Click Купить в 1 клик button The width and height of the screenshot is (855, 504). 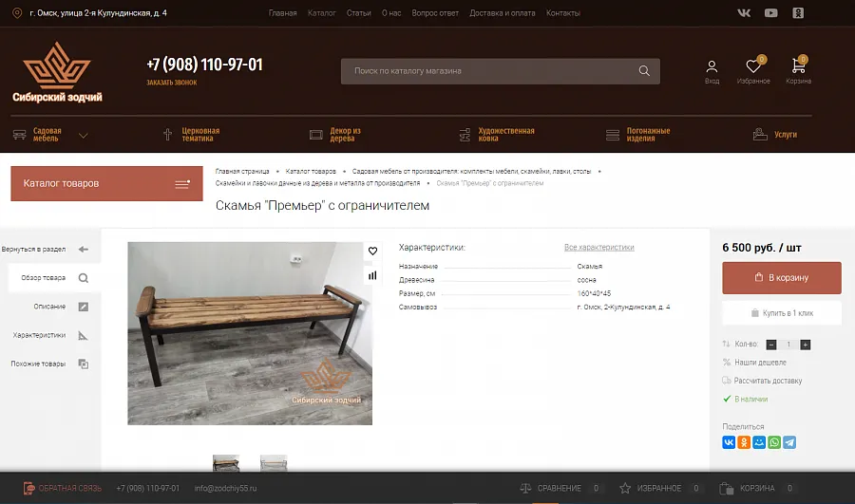(x=782, y=313)
